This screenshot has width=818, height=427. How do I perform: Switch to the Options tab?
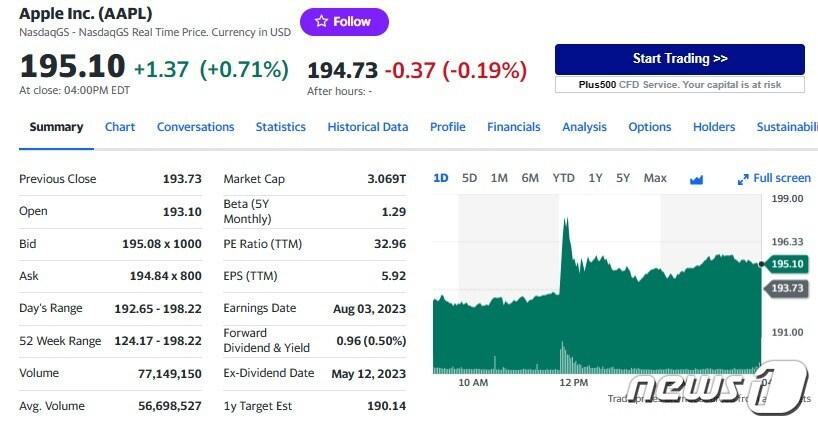[649, 127]
